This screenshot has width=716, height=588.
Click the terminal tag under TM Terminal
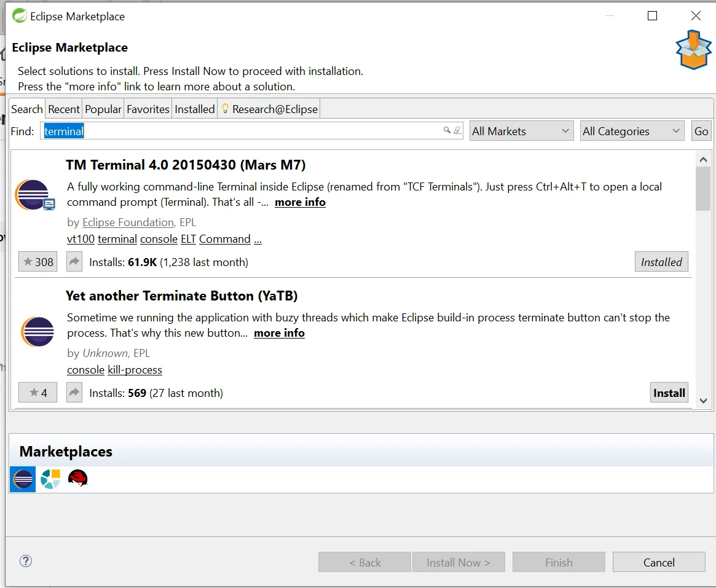point(117,239)
